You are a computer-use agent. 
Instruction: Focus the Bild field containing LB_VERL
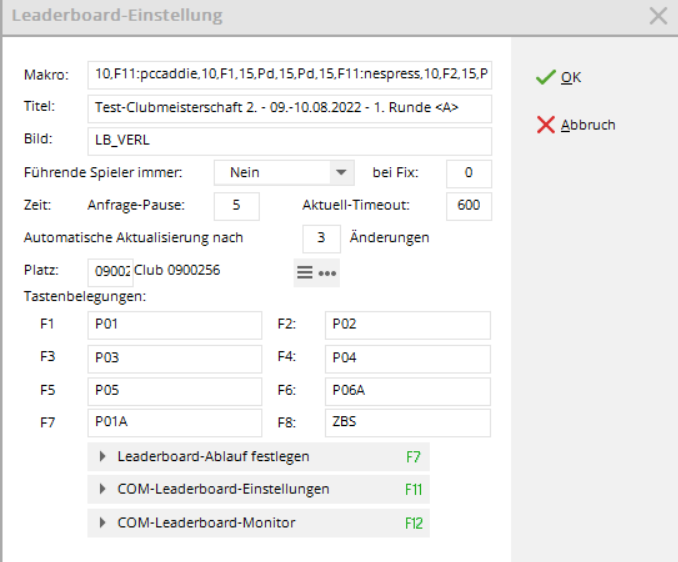point(289,141)
